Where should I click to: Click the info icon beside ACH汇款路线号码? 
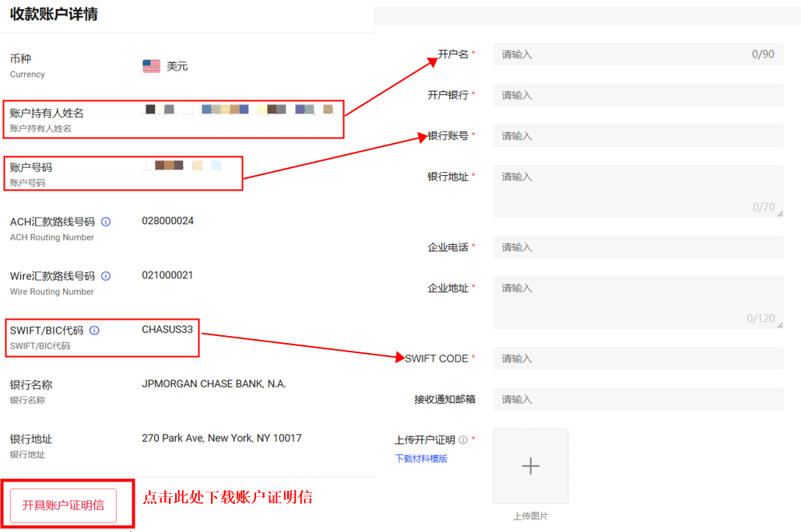tap(105, 221)
